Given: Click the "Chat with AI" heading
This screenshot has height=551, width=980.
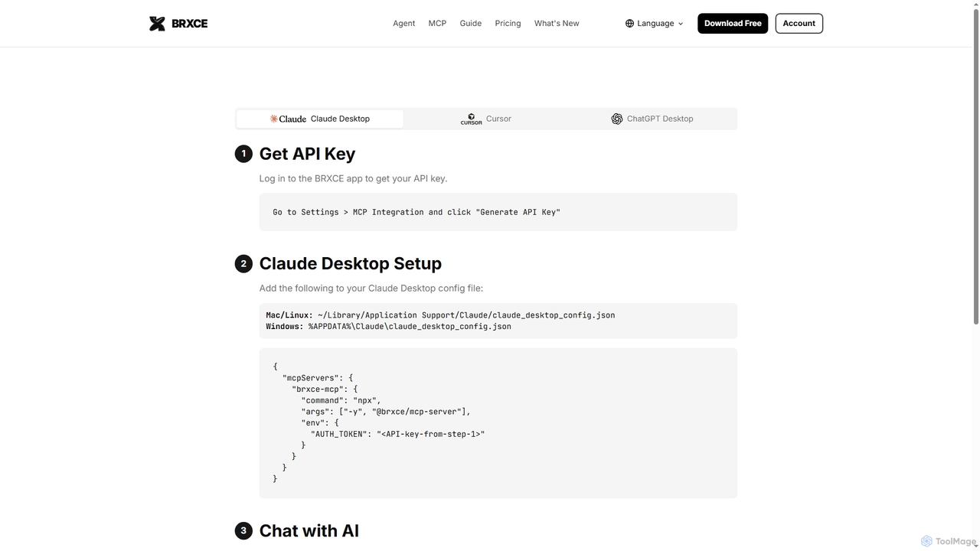Looking at the screenshot, I should tap(309, 530).
